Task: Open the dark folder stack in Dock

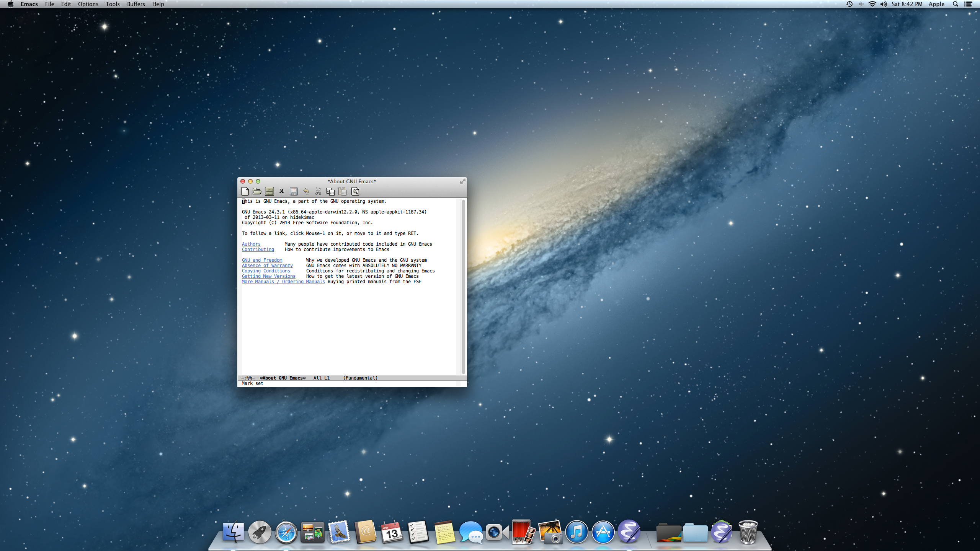Action: [x=668, y=533]
